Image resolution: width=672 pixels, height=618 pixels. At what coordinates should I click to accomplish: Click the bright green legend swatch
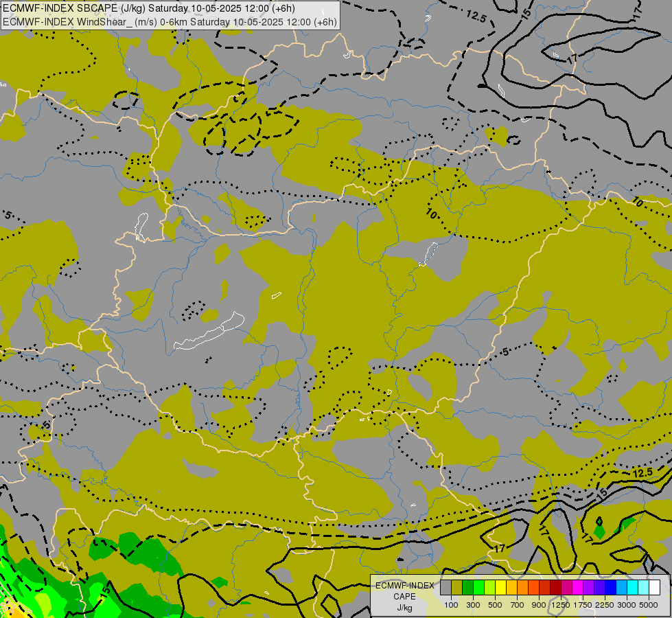click(478, 588)
